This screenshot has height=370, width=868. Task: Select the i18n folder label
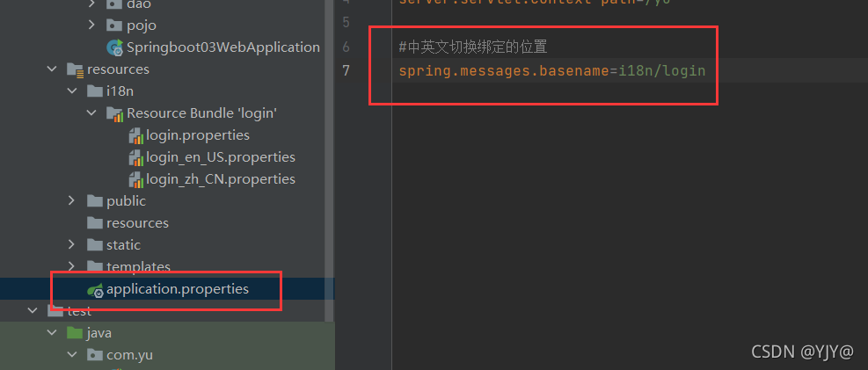(120, 91)
